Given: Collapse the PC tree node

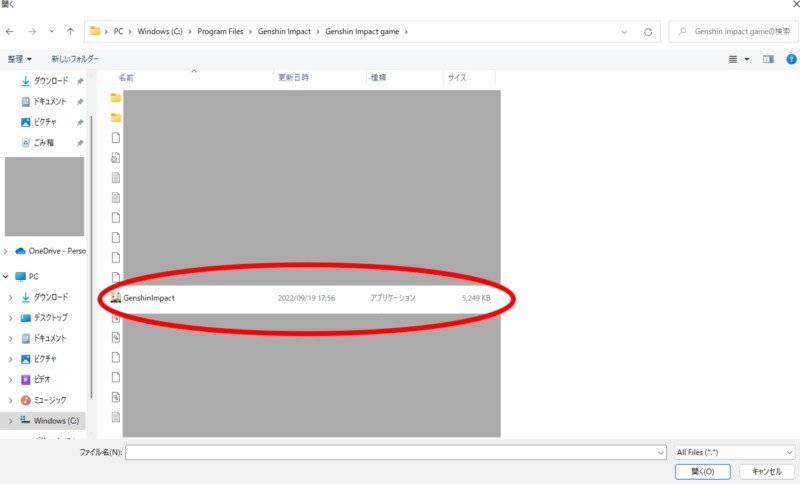Looking at the screenshot, I should click(x=6, y=276).
